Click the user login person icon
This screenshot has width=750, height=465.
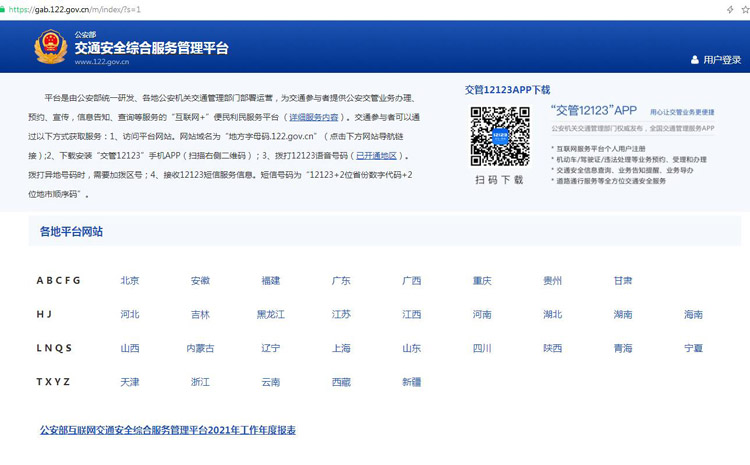(x=695, y=60)
